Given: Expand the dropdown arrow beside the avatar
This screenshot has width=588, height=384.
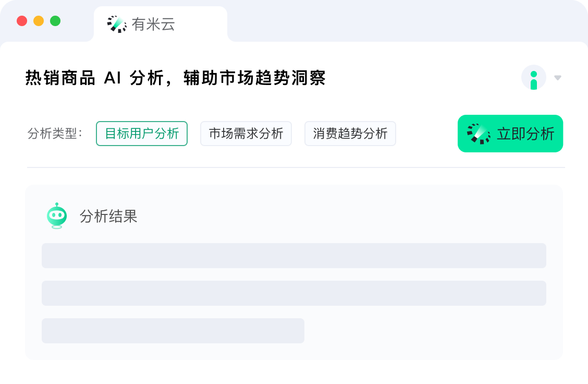Looking at the screenshot, I should tap(558, 78).
